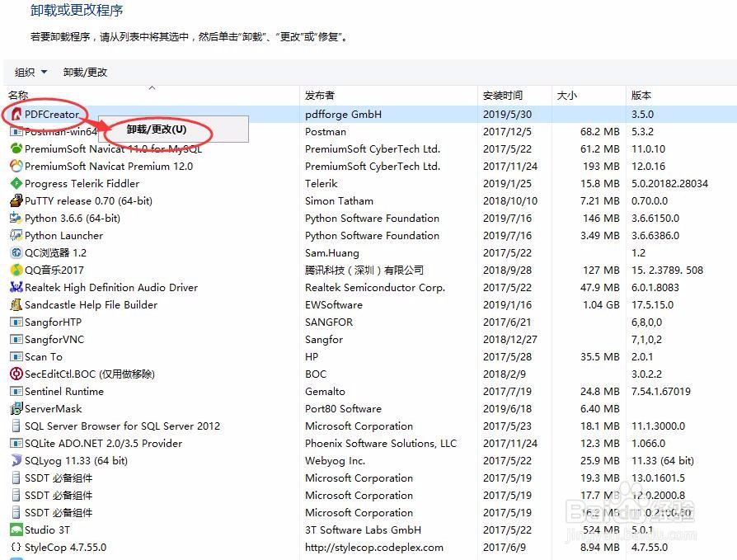Click publisher http://stylecop.codeplex.com

[x=374, y=548]
